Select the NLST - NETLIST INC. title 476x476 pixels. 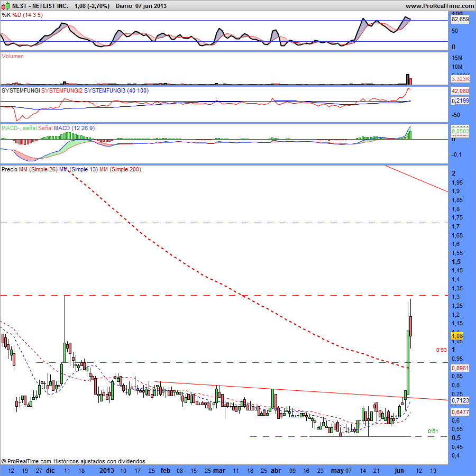pos(40,6)
